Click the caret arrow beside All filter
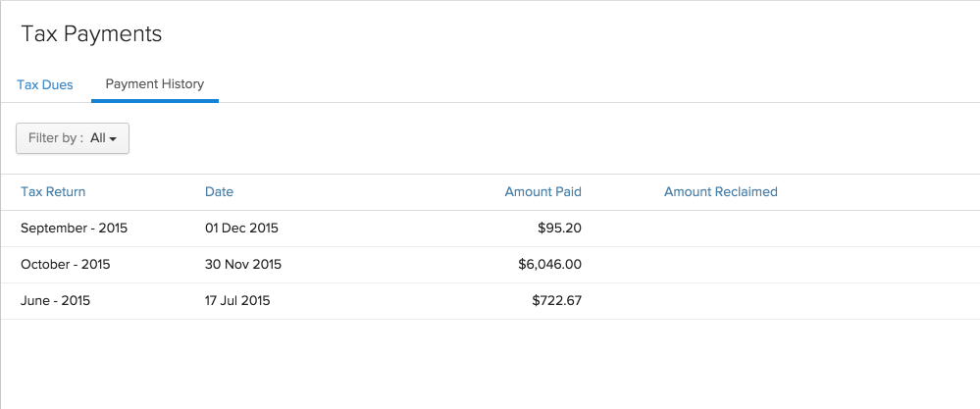980x409 pixels. (x=113, y=139)
